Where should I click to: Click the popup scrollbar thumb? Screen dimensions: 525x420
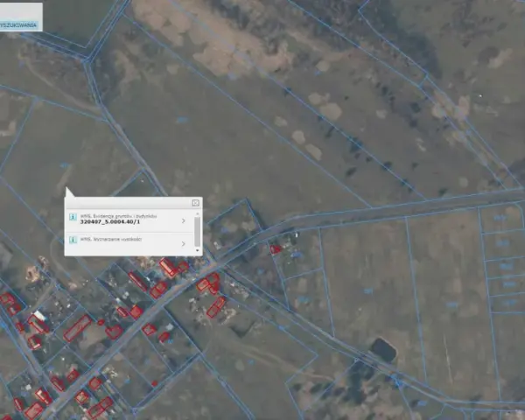[x=197, y=232]
